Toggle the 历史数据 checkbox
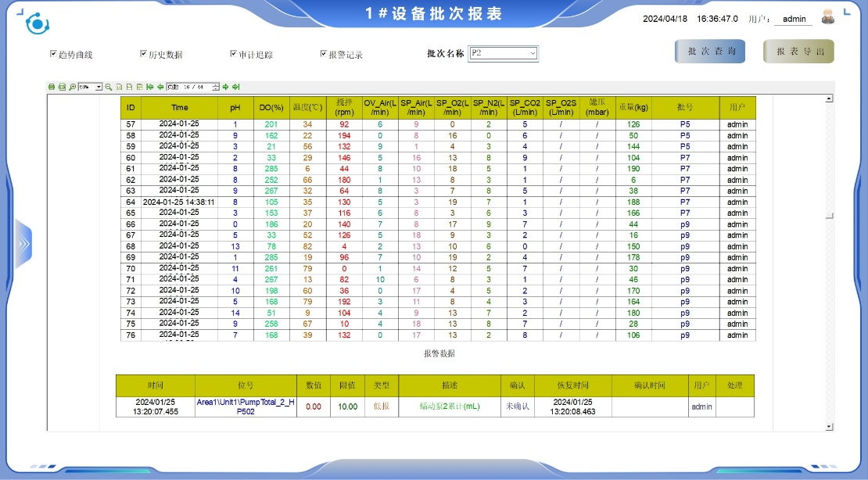Image resolution: width=868 pixels, height=480 pixels. (x=143, y=54)
